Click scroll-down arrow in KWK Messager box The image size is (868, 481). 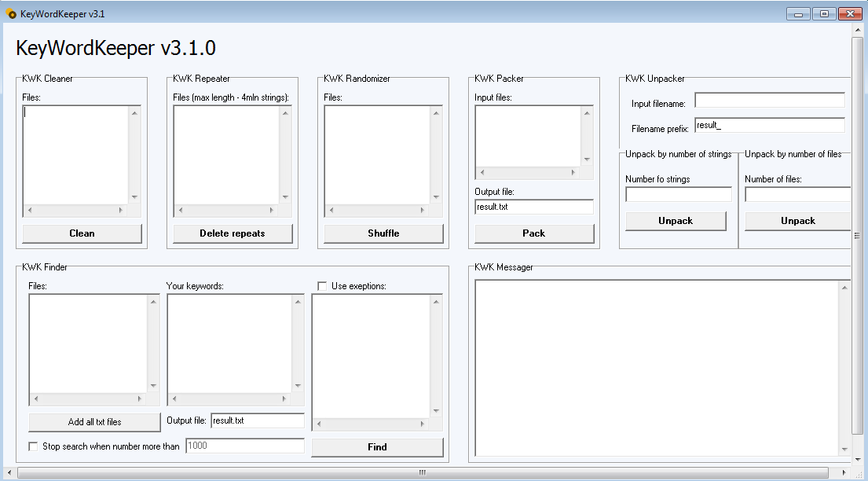(845, 450)
